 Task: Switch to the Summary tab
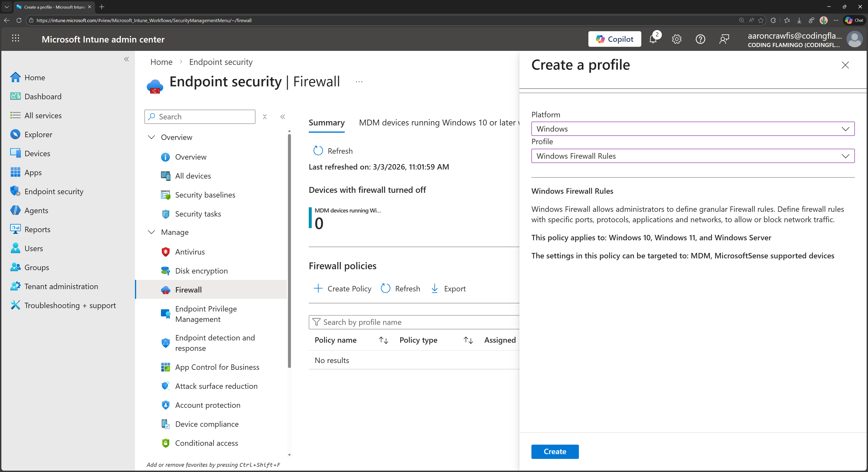(326, 123)
